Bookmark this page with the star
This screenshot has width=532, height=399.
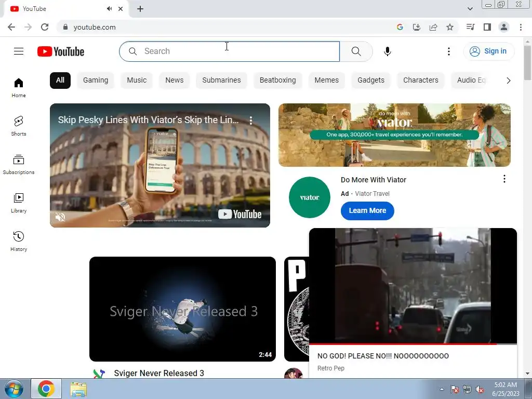click(x=450, y=27)
